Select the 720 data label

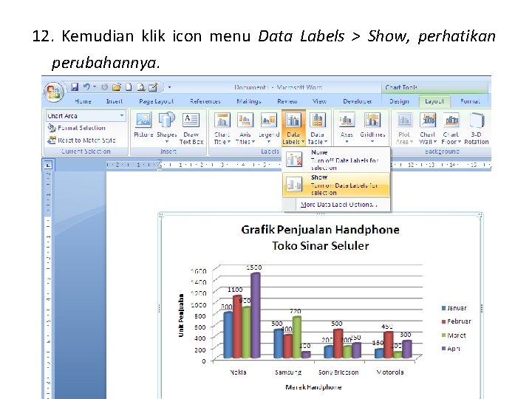coord(295,311)
